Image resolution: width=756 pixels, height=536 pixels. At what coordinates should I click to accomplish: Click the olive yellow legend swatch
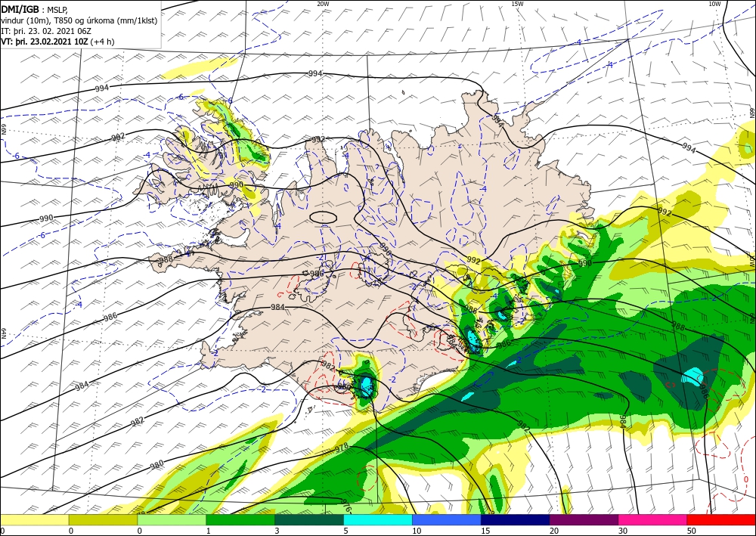(103, 520)
